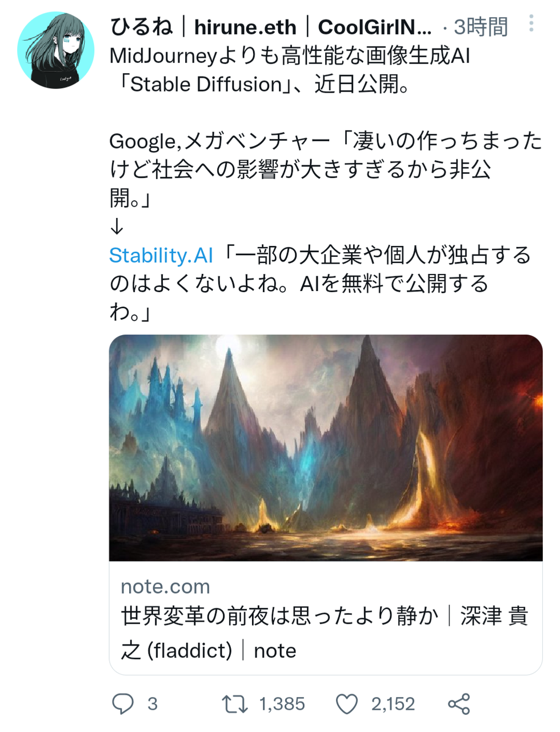560x732 pixels.
Task: Open the fantasy mountain landscape card image
Action: pos(326,448)
